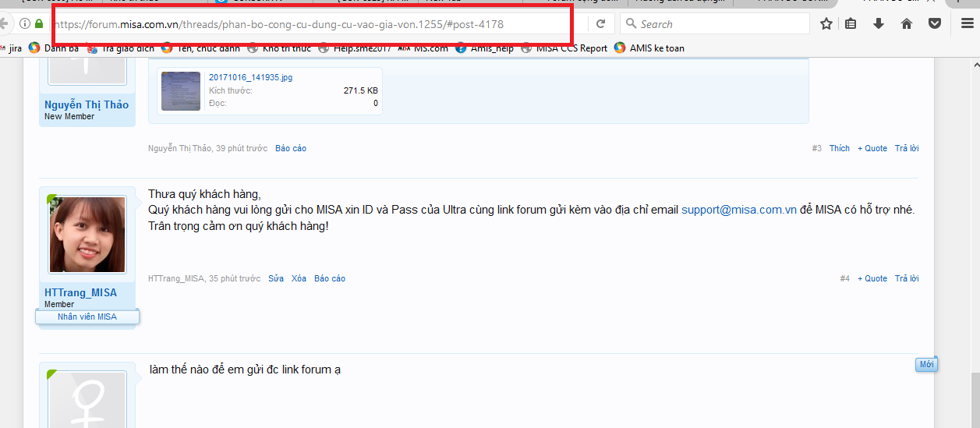
Task: Click text 'làm thế nào để em gửi đc link forum ạ'
Action: tap(245, 370)
